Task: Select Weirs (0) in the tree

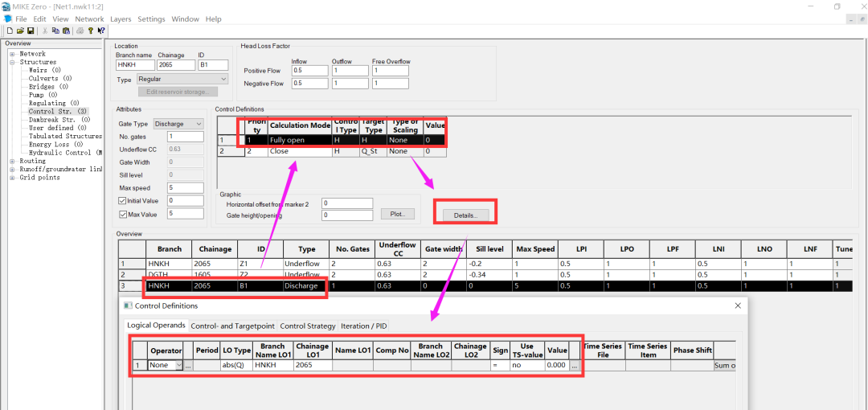Action: (x=45, y=71)
